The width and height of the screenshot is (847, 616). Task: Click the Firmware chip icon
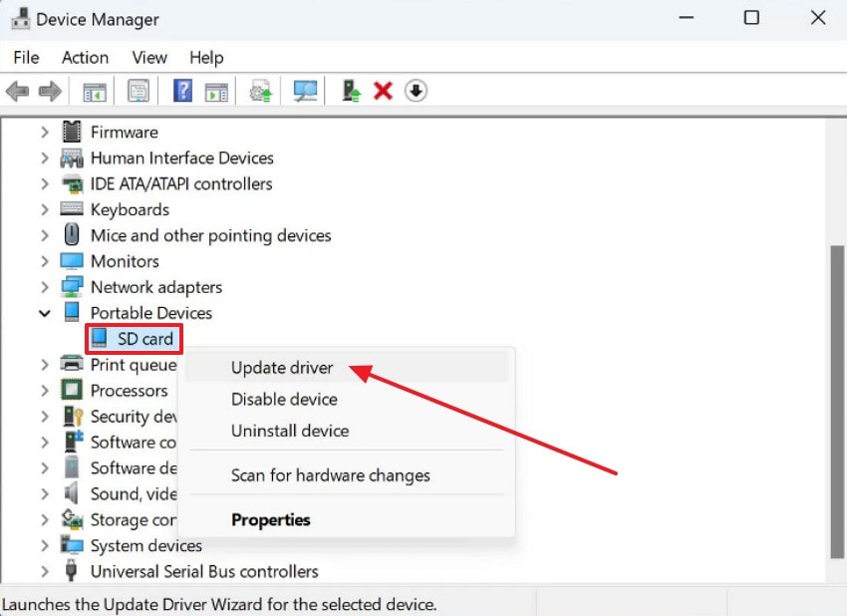click(x=72, y=132)
